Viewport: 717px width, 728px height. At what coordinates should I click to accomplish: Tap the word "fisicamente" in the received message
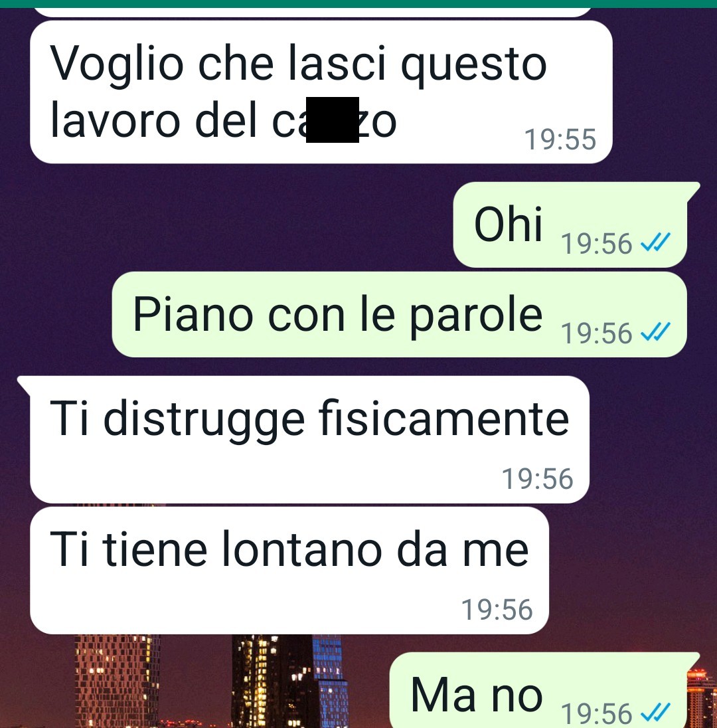(x=444, y=418)
